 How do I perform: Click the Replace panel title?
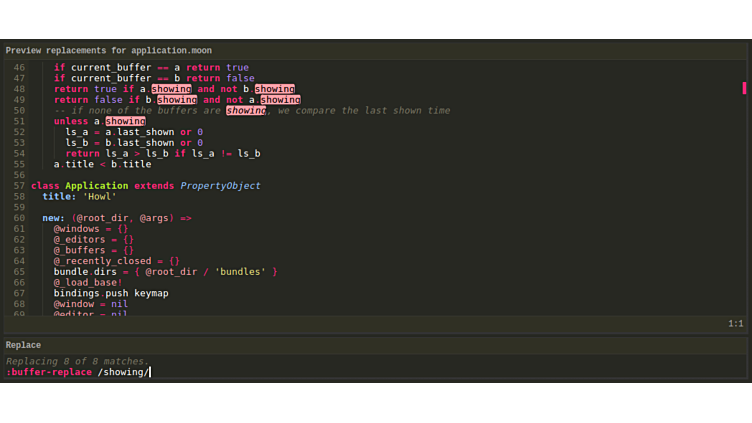tap(23, 345)
